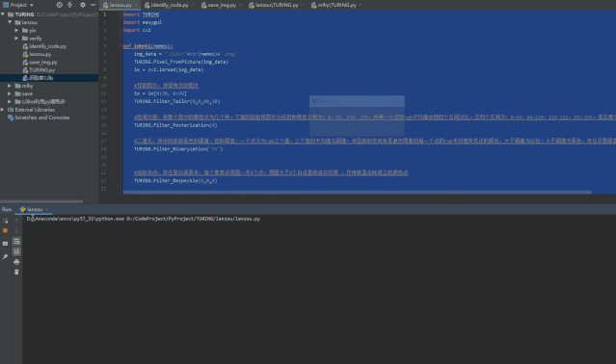Expand External Libraries node
Image resolution: width=616 pixels, height=364 pixels.
coord(2,110)
